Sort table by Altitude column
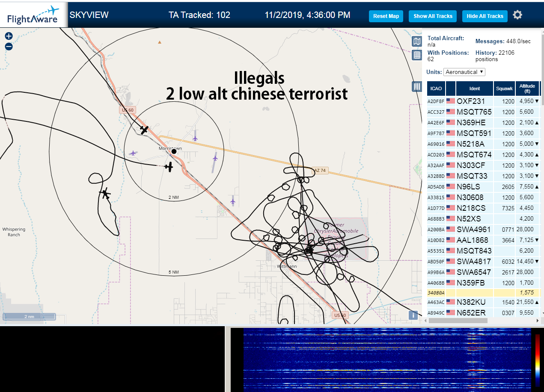The height and width of the screenshot is (392, 544). [x=527, y=88]
